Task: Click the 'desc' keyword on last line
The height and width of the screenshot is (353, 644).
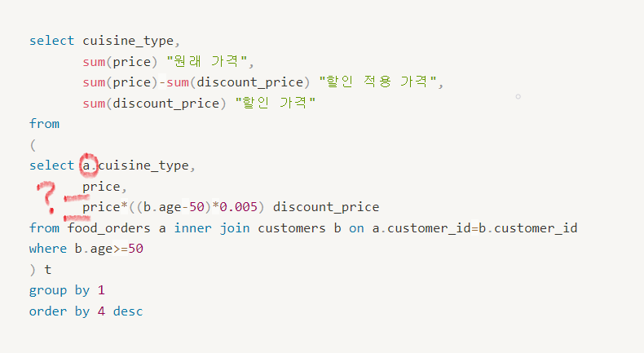Action: (128, 311)
